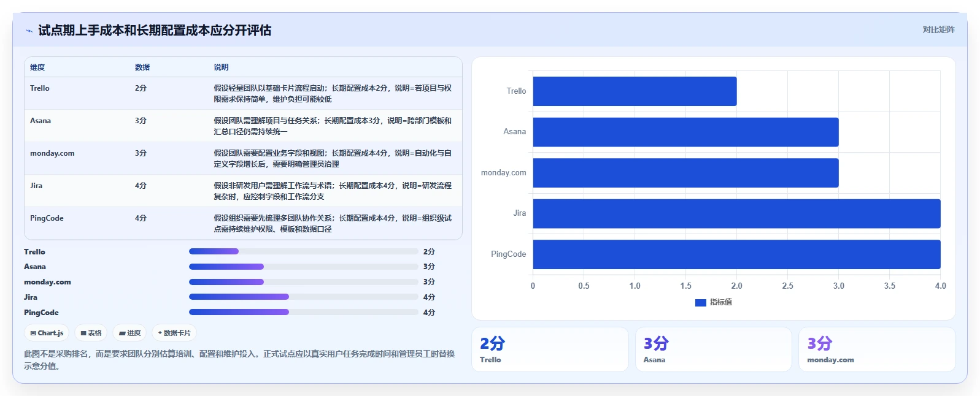Viewport: 980px width, 396px height.
Task: Click the PingCode progress bar
Action: pyautogui.click(x=303, y=312)
